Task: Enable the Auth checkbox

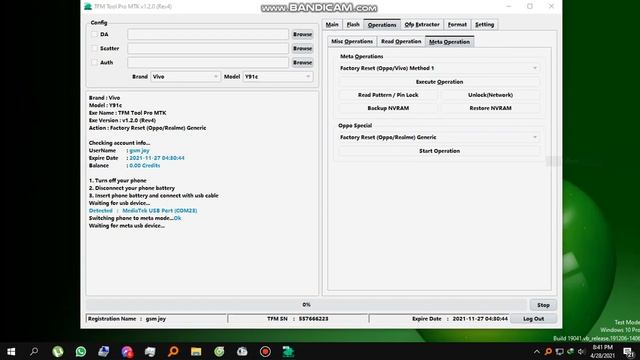Action: click(x=94, y=62)
